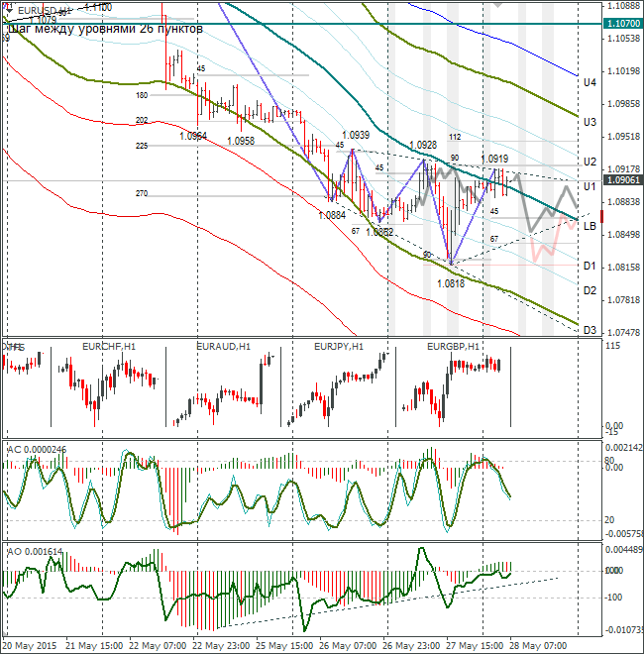644x654 pixels.
Task: Click the small red marker on the price scale
Action: pyautogui.click(x=601, y=216)
